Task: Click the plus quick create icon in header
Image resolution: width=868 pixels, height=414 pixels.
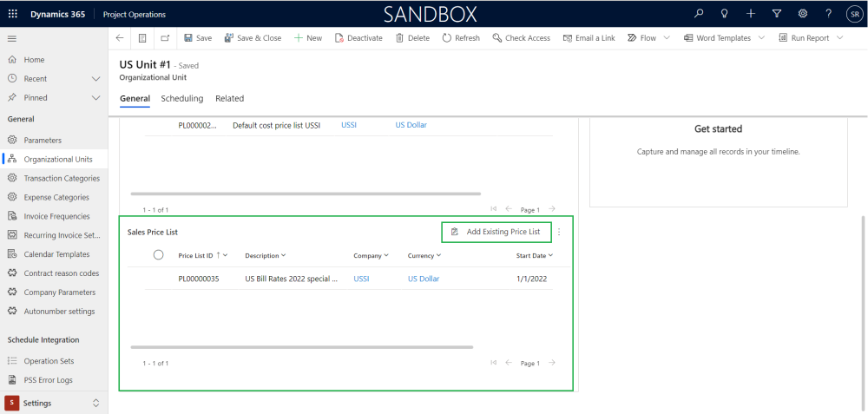Action: pyautogui.click(x=751, y=14)
